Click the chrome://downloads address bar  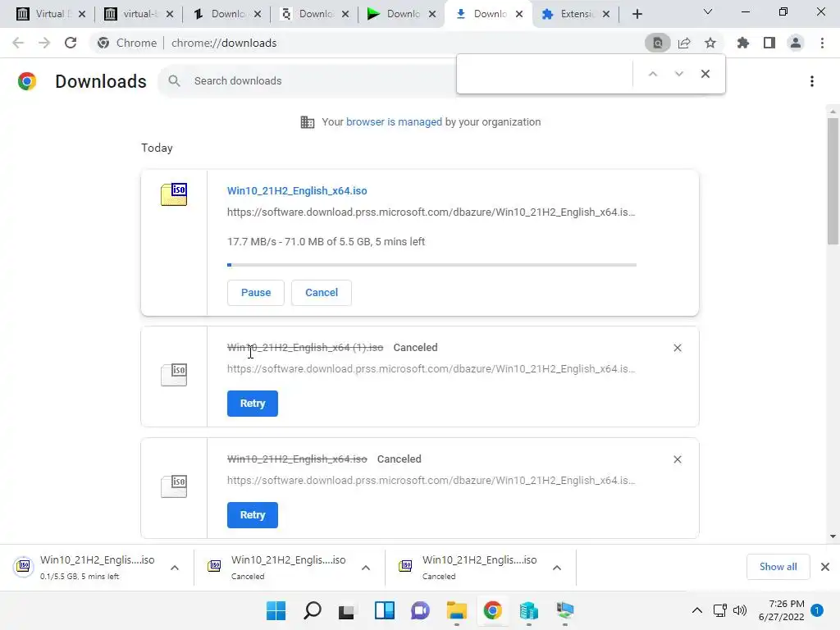click(224, 43)
